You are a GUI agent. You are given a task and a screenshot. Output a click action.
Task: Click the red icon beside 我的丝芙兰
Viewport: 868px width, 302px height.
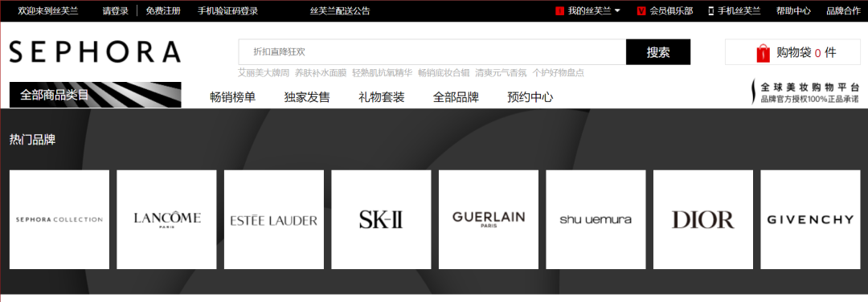point(559,11)
